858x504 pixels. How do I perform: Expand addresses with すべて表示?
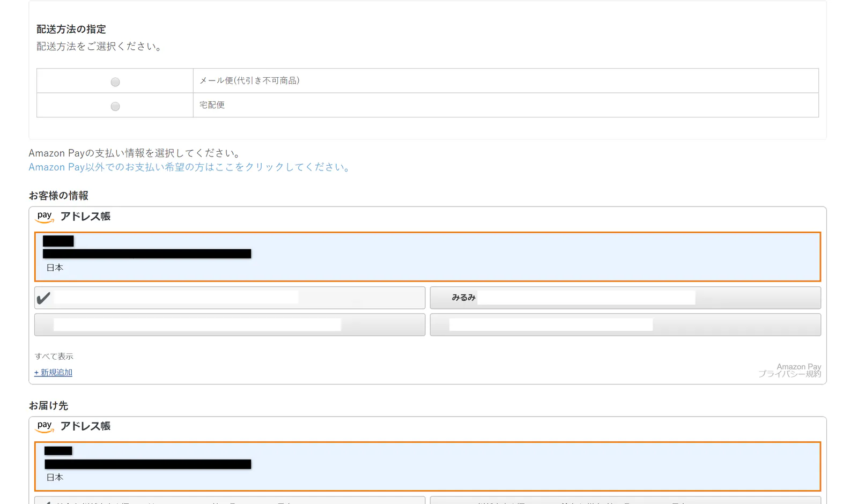(54, 357)
